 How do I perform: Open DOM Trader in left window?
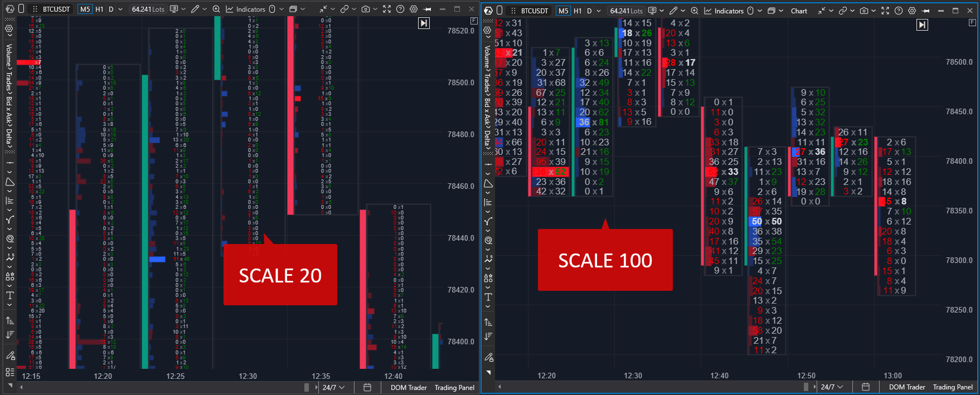409,387
